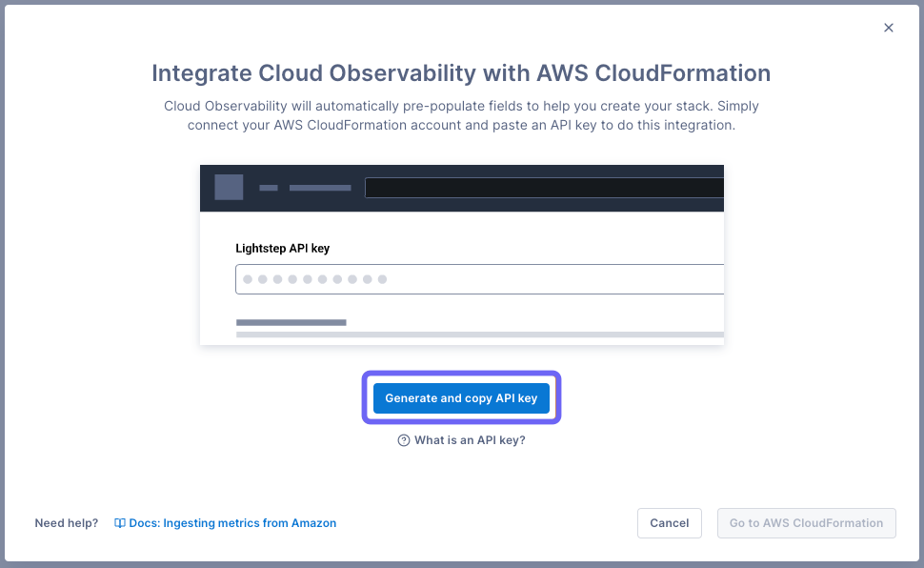Click the Need help? text
This screenshot has width=924, height=568.
(66, 522)
